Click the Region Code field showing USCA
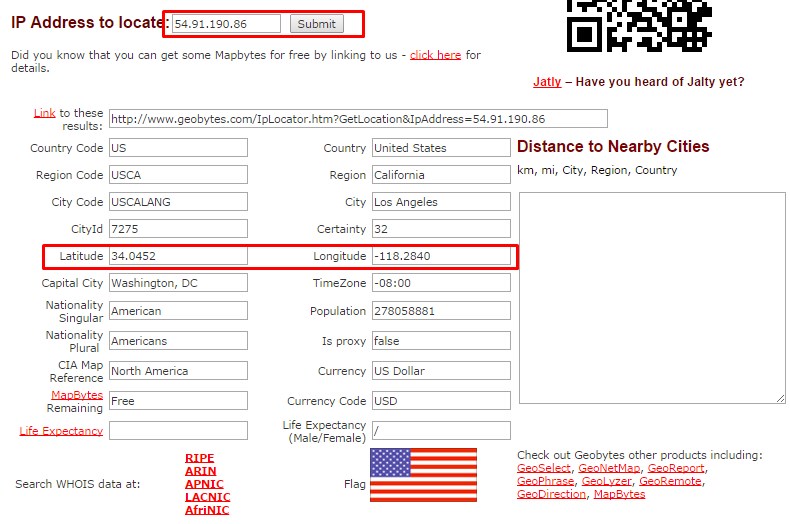Screen dimensions: 790x524 (x=178, y=175)
